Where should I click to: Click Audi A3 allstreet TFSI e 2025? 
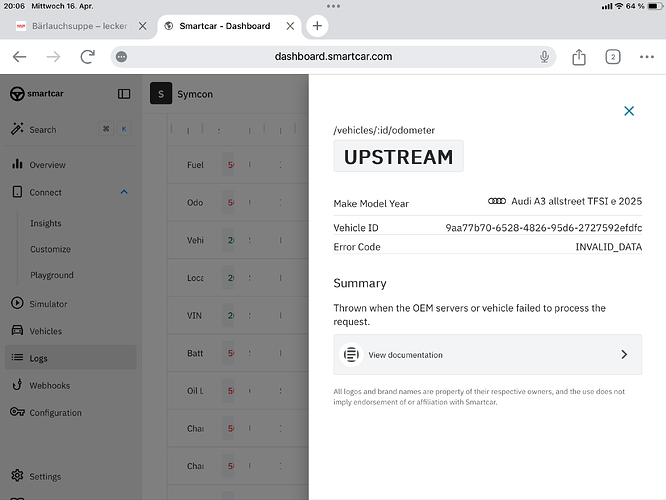(x=576, y=201)
